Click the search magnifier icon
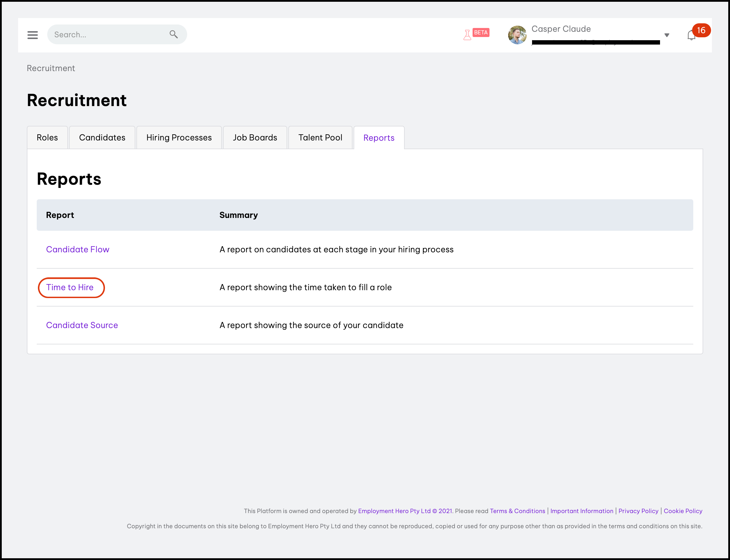 (173, 34)
